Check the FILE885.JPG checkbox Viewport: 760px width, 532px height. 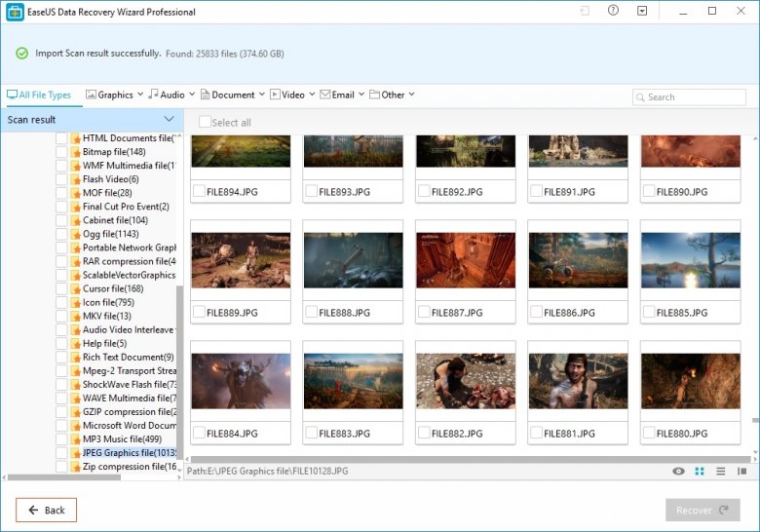click(649, 312)
